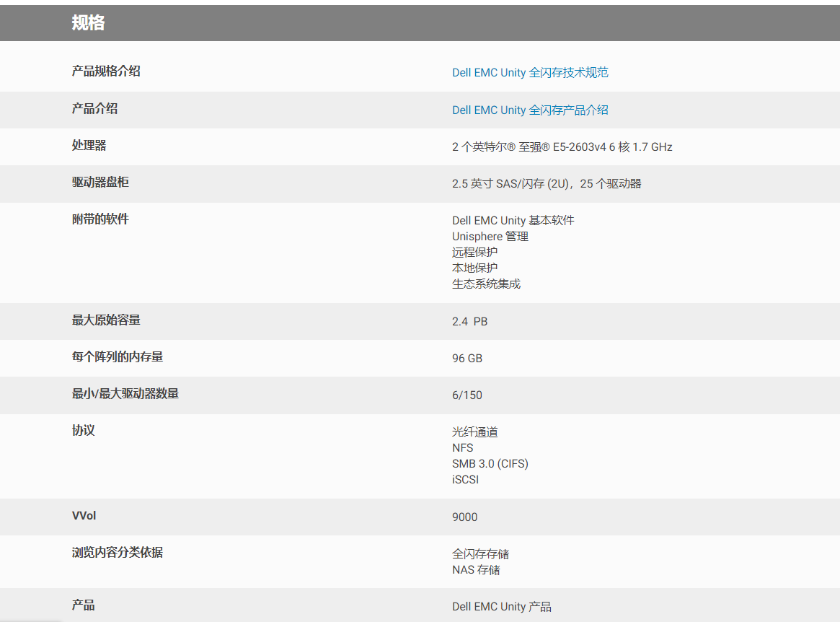Click the 附带的软件 row label

100,219
